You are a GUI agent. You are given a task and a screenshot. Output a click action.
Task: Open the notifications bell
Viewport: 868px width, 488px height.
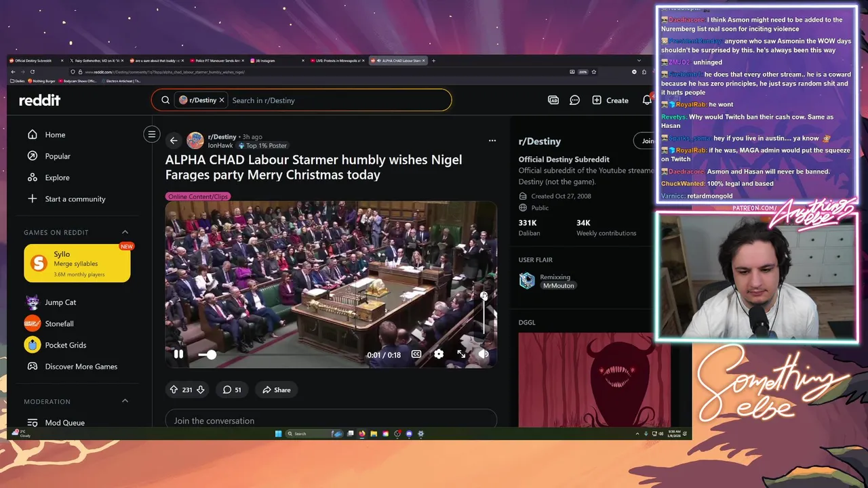pos(647,100)
